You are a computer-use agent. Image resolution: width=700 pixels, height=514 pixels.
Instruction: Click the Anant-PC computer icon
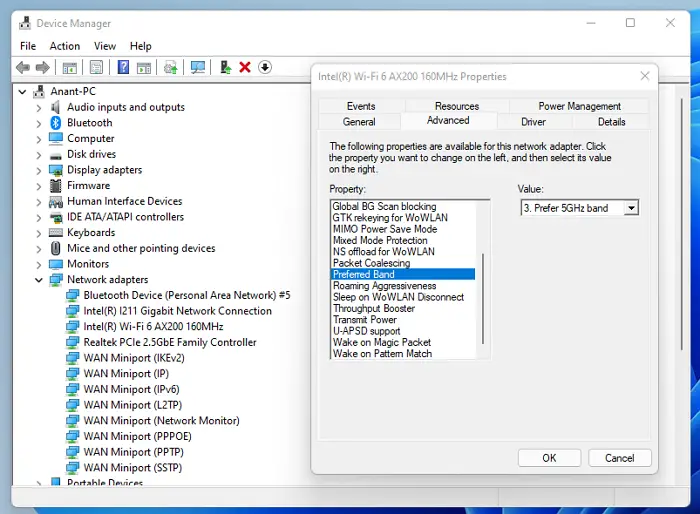pyautogui.click(x=39, y=91)
